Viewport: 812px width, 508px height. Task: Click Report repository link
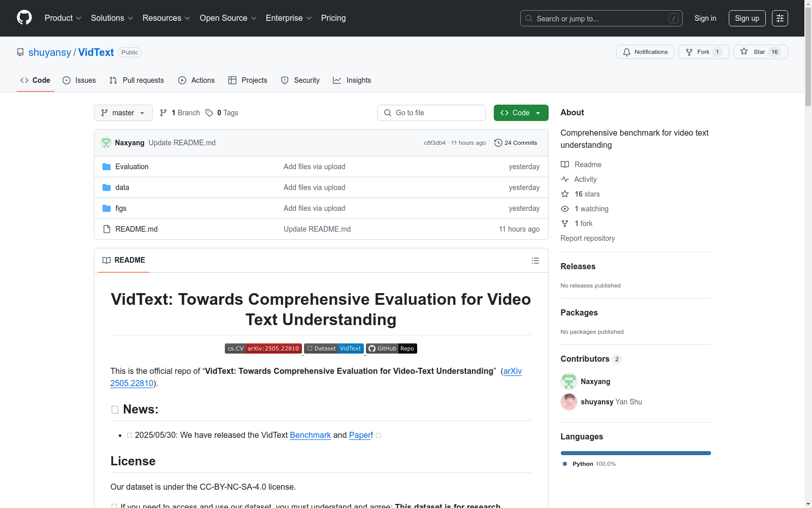588,238
